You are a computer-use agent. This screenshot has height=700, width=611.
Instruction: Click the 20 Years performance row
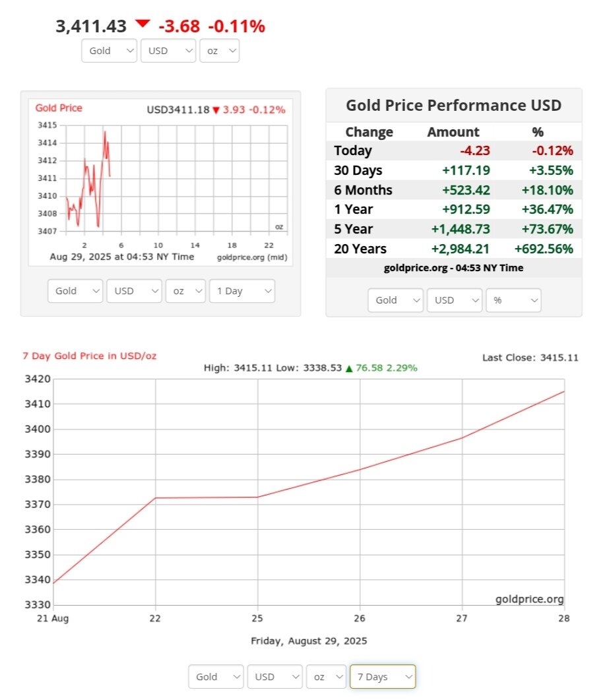[x=453, y=249]
